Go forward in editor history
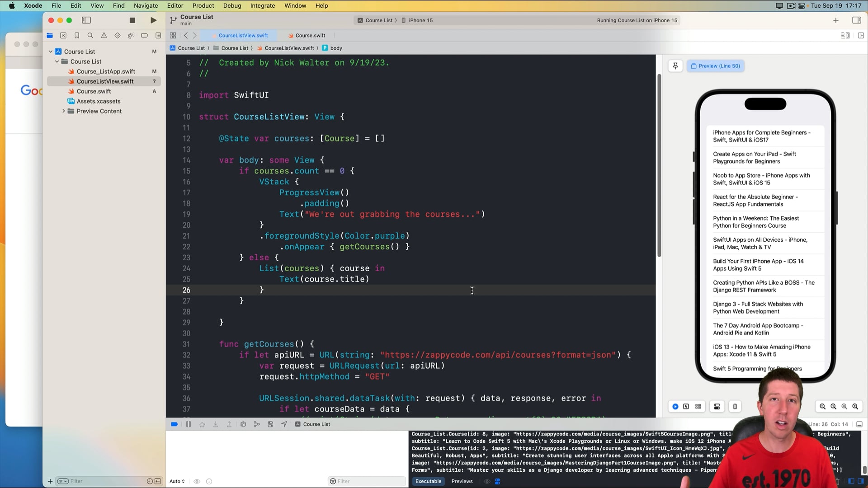Viewport: 868px width, 488px height. point(195,35)
